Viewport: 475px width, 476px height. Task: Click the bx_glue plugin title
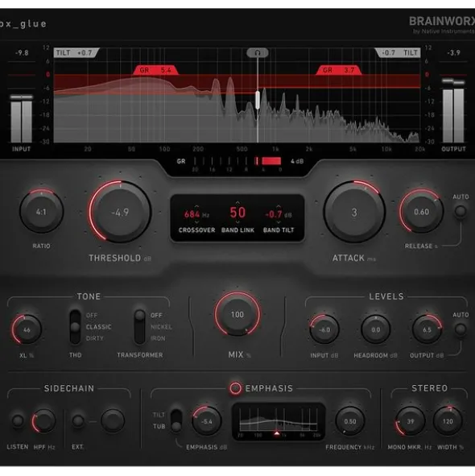(23, 23)
